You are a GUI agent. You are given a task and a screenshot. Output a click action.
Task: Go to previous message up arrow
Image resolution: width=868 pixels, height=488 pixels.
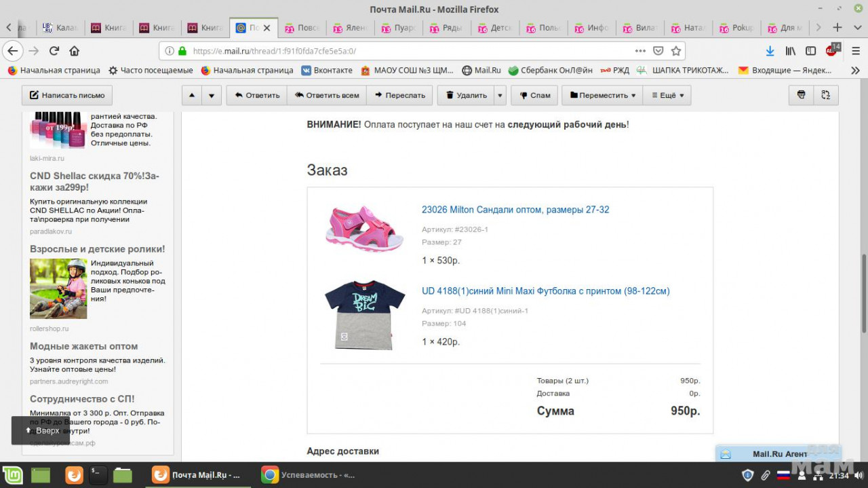click(x=192, y=95)
